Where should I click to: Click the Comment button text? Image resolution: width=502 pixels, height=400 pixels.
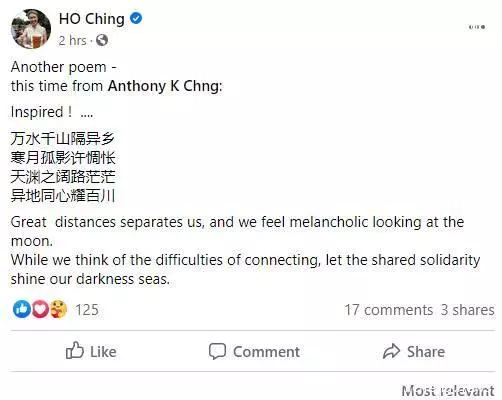point(266,352)
